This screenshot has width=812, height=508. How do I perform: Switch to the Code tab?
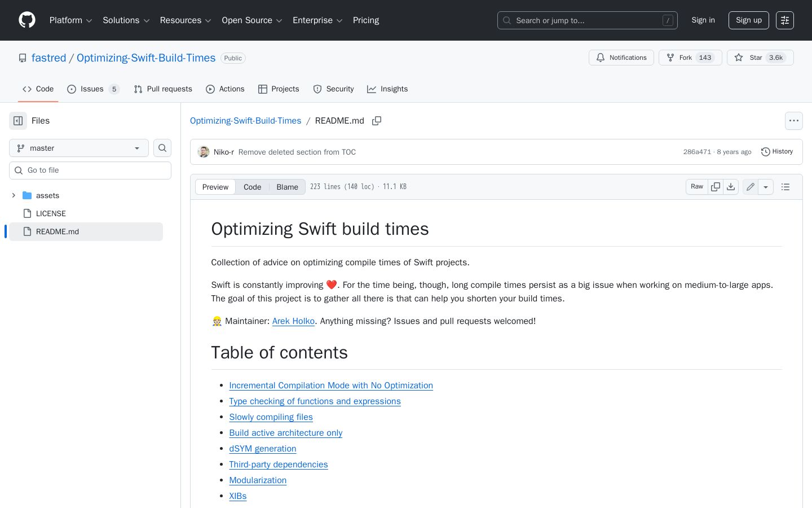click(38, 89)
